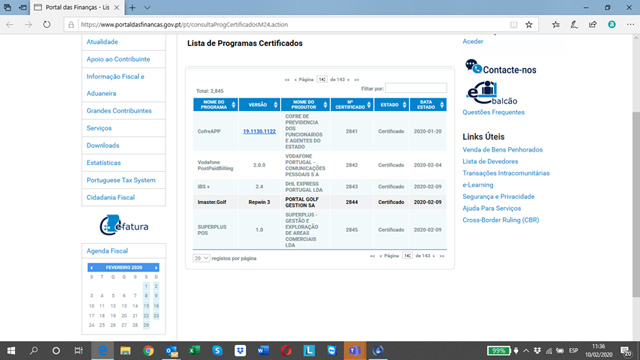Screen dimensions: 640x360
Task: Sort by Nome do Programa column
Action: pos(216,105)
